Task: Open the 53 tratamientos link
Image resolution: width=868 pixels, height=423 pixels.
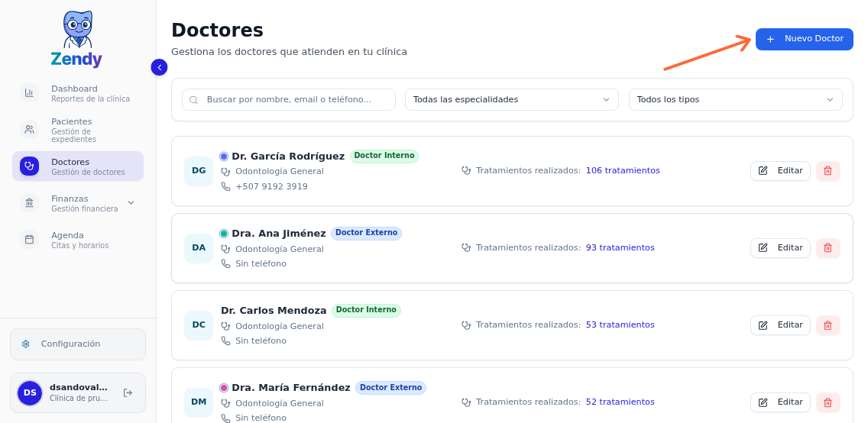Action: [620, 325]
